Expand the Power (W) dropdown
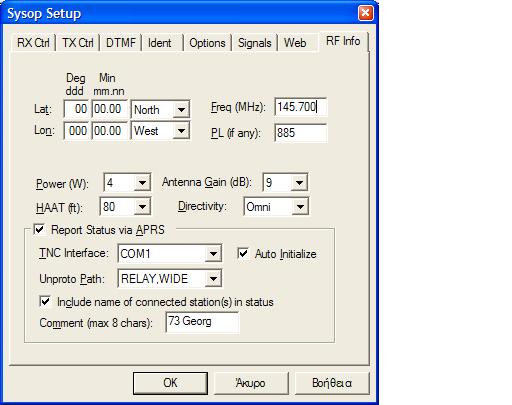512x405 pixels. pyautogui.click(x=142, y=183)
